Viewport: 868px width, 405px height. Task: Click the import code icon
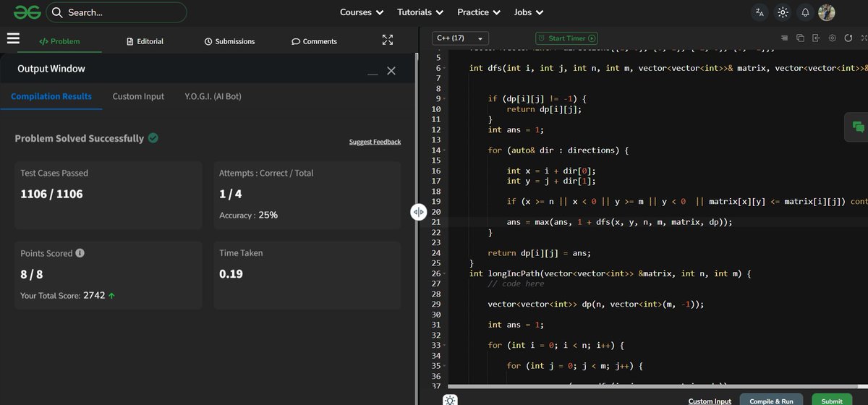click(x=816, y=38)
